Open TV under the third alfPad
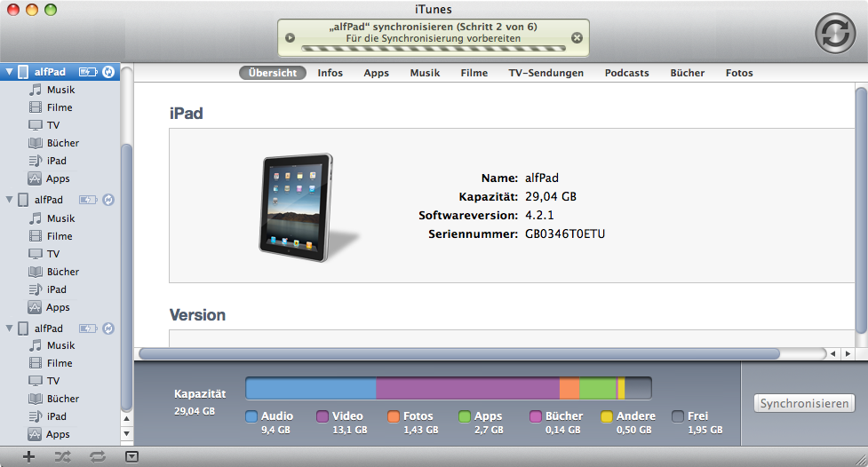The height and width of the screenshot is (467, 868). (44, 381)
